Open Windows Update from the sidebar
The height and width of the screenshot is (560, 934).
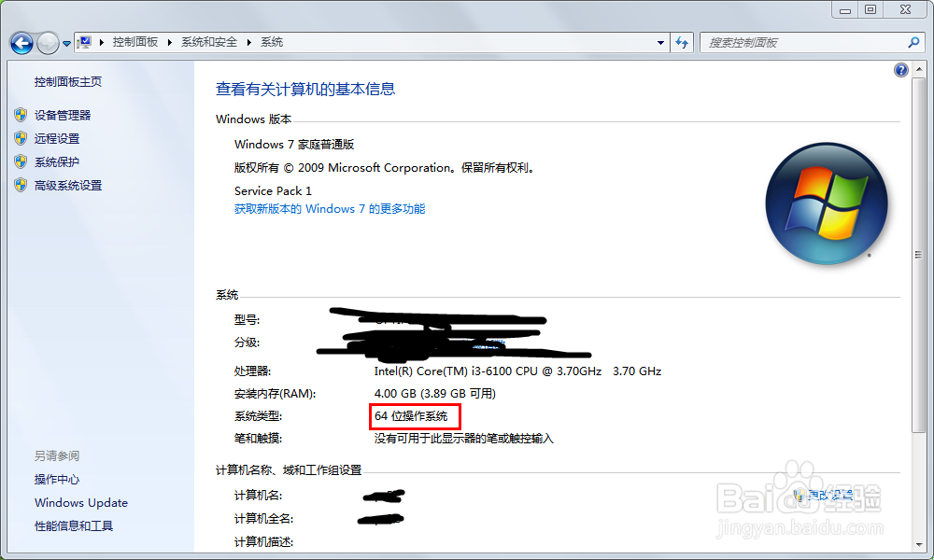pos(80,502)
